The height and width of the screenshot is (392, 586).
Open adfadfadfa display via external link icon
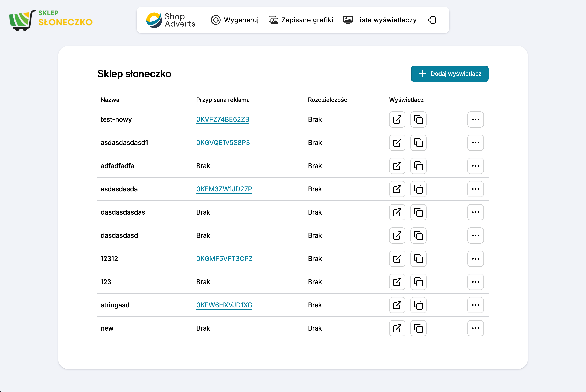click(397, 166)
